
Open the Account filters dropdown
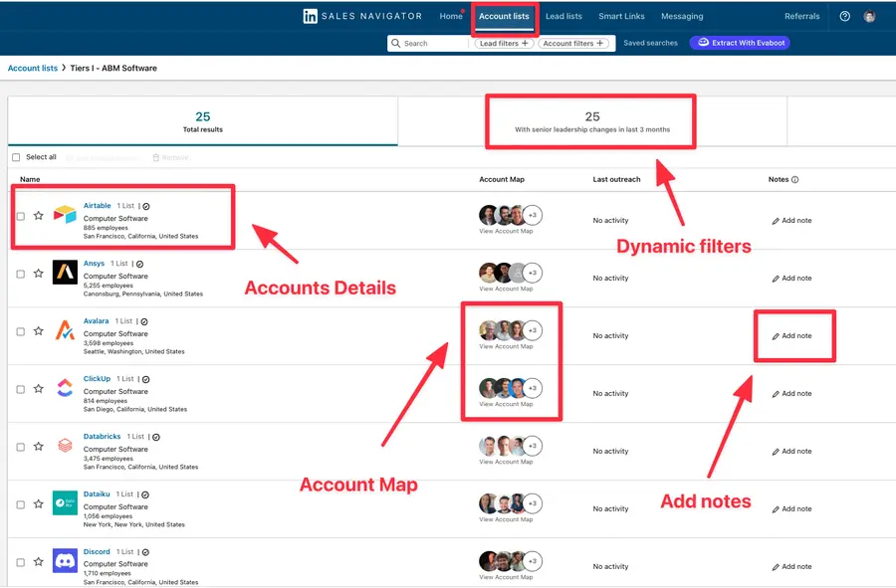pos(573,43)
